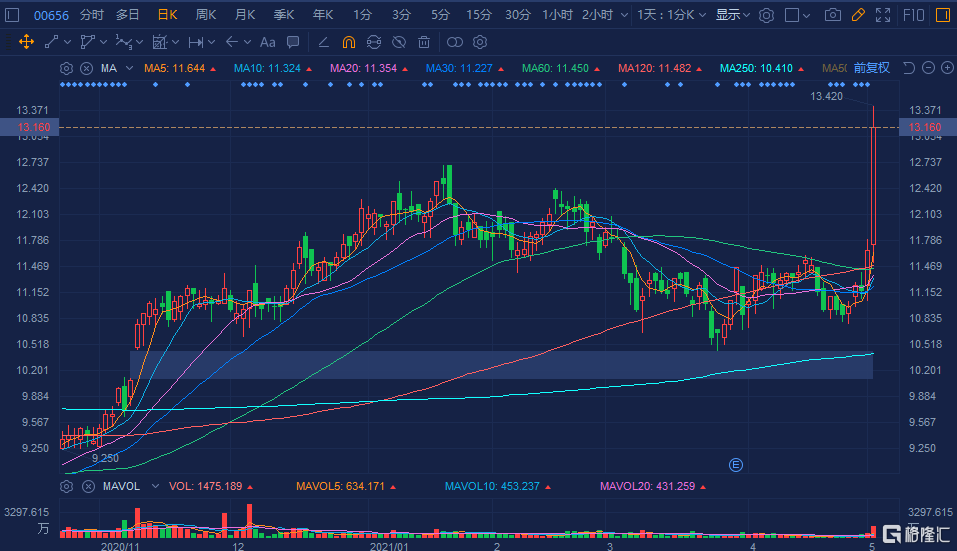The image size is (957, 551).
Task: Hide all drawings with crossed-eye icon
Action: click(398, 42)
